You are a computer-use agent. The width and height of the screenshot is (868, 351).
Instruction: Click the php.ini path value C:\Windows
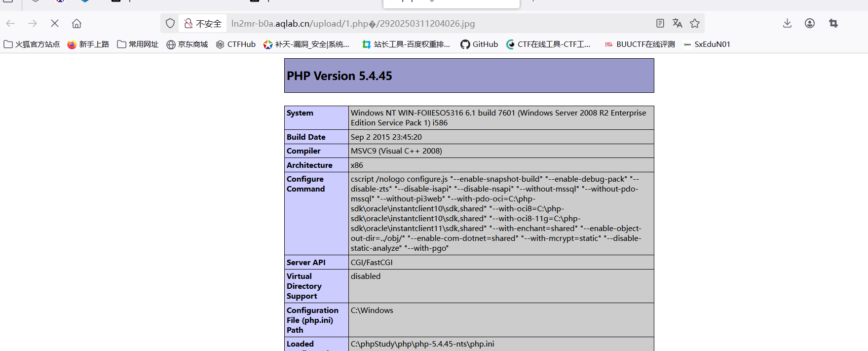[x=372, y=311]
